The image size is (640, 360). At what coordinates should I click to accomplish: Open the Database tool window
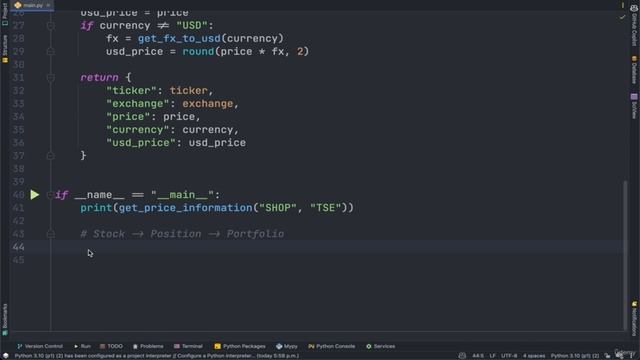pyautogui.click(x=634, y=70)
